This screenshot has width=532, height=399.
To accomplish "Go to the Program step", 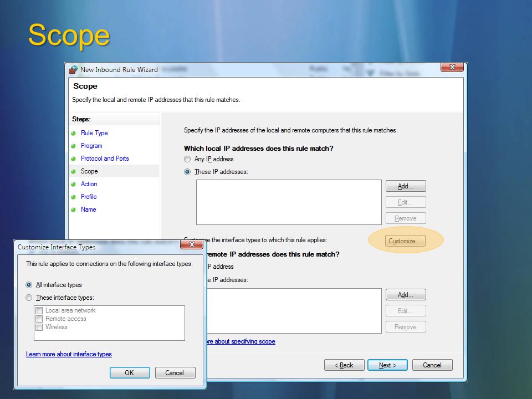I will pos(91,146).
